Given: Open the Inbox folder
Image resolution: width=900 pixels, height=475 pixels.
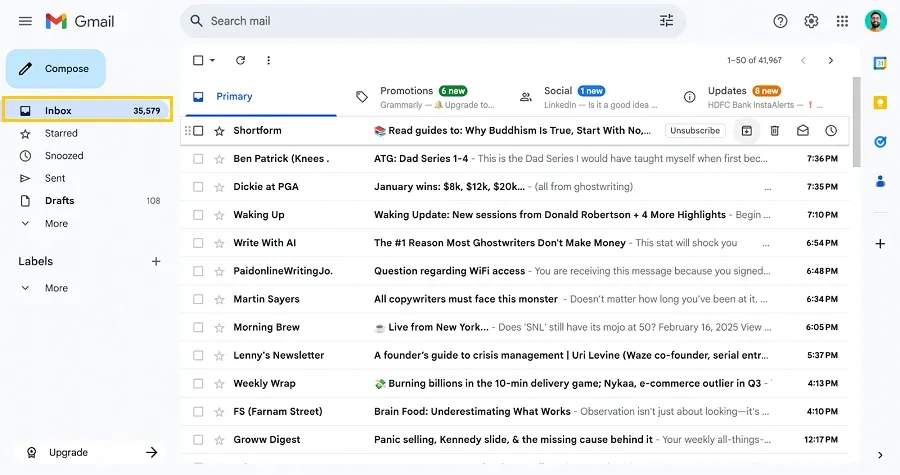Looking at the screenshot, I should click(x=87, y=111).
